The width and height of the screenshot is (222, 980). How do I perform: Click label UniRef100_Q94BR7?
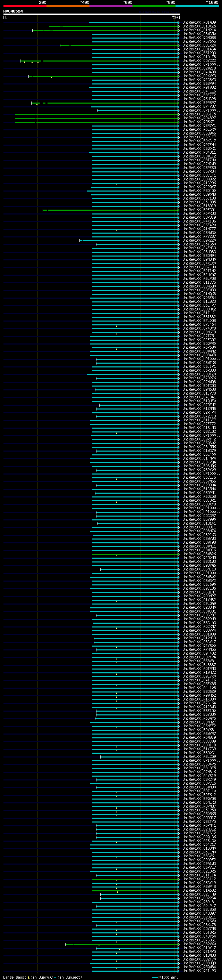[199, 118]
